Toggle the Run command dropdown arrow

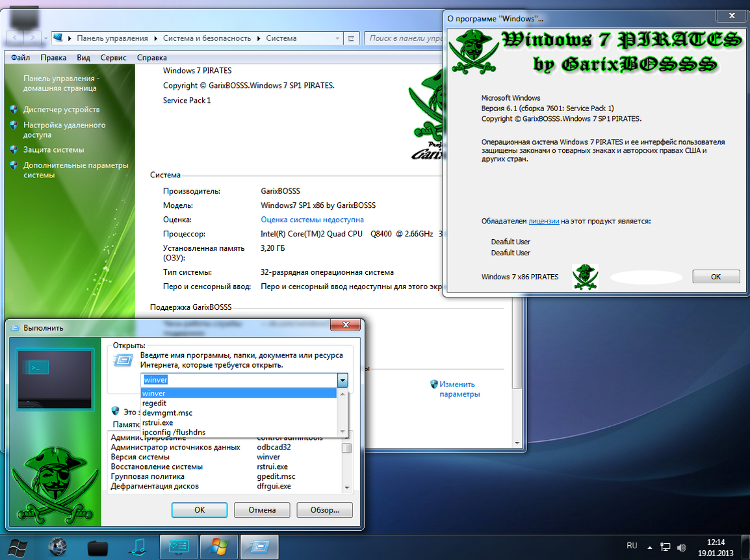[x=343, y=380]
